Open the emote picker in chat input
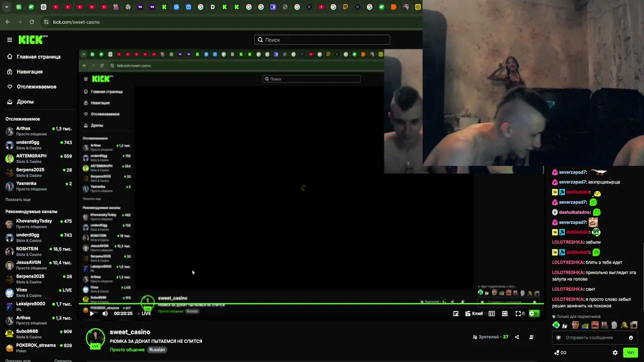The height and width of the screenshot is (362, 644). point(631,337)
